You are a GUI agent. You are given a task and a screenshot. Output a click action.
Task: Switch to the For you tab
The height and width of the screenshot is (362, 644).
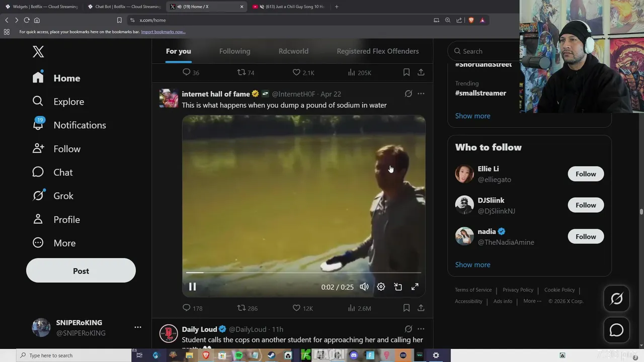[178, 51]
